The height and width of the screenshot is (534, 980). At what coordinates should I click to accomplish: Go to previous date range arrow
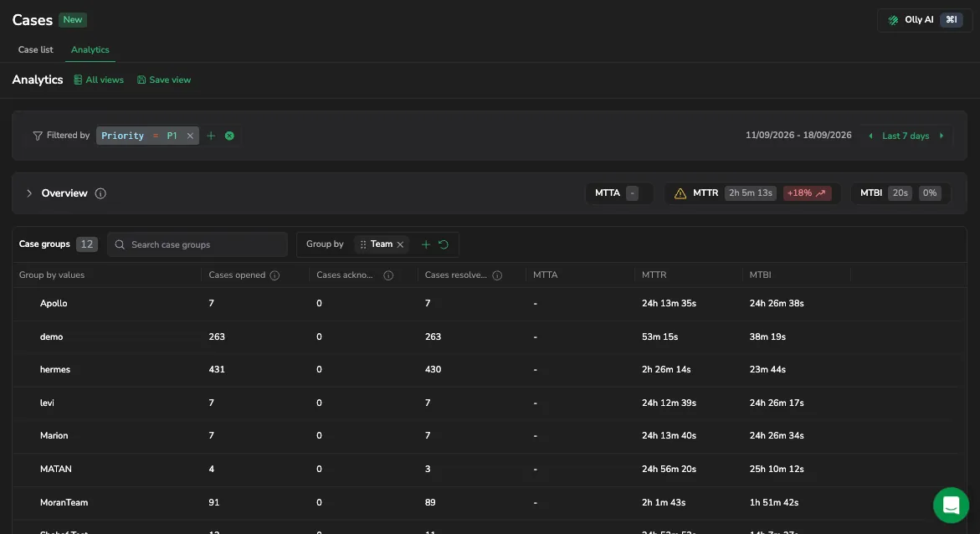tap(870, 136)
